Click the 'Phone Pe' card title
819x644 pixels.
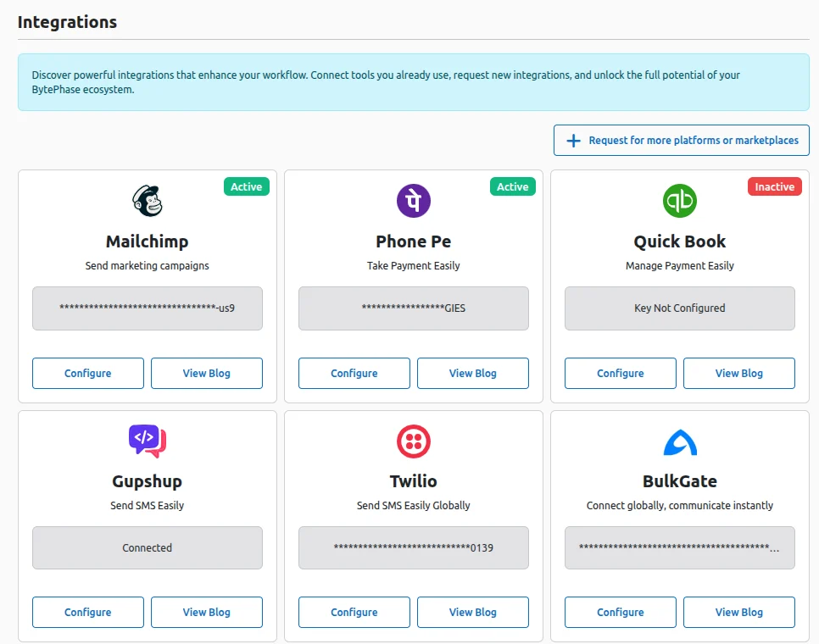coord(414,241)
